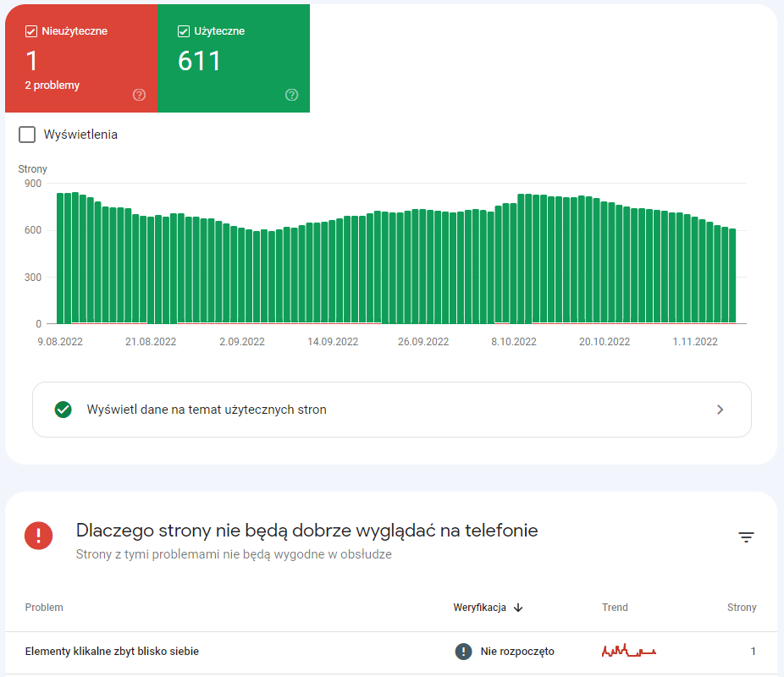Click the first green bar in chart
Screen dimensions: 784x677
pyautogui.click(x=60, y=258)
